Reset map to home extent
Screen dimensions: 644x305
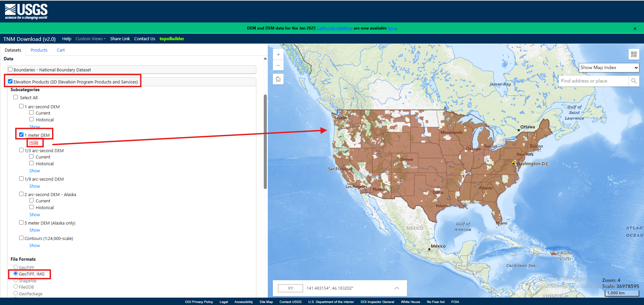click(x=278, y=79)
